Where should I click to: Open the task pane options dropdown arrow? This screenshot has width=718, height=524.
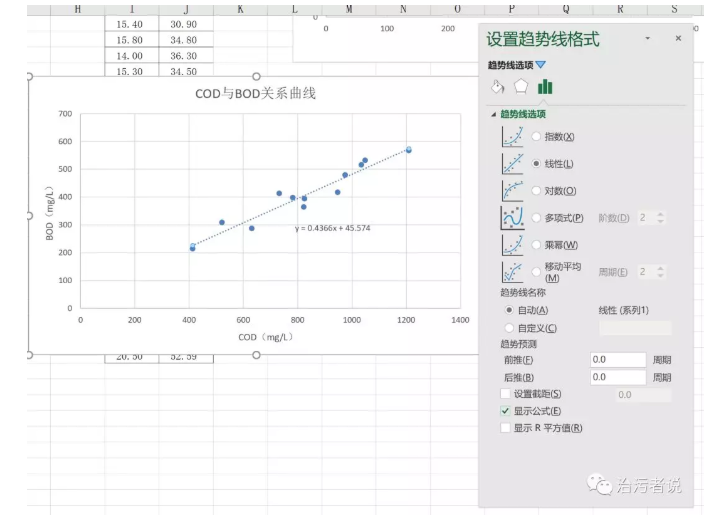pos(647,38)
